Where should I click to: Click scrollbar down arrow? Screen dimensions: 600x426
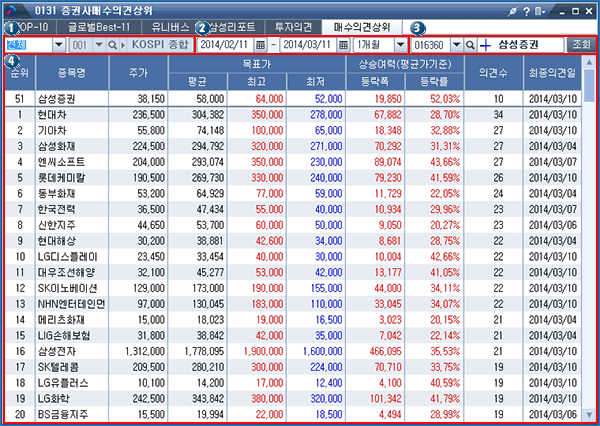pos(589,415)
